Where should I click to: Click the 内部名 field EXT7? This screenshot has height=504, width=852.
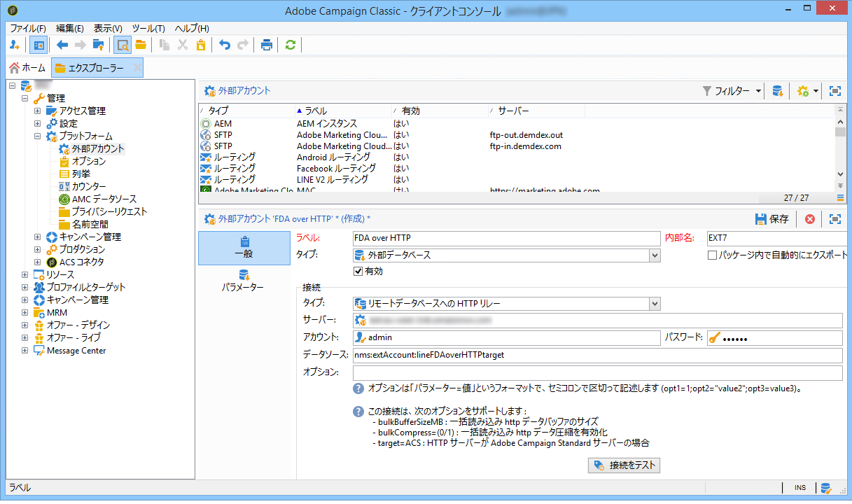(778, 238)
